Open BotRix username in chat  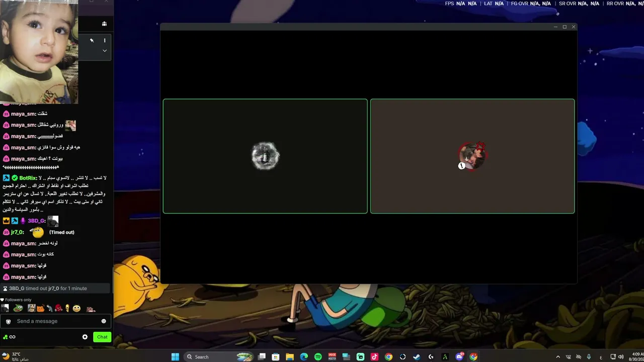(x=28, y=178)
